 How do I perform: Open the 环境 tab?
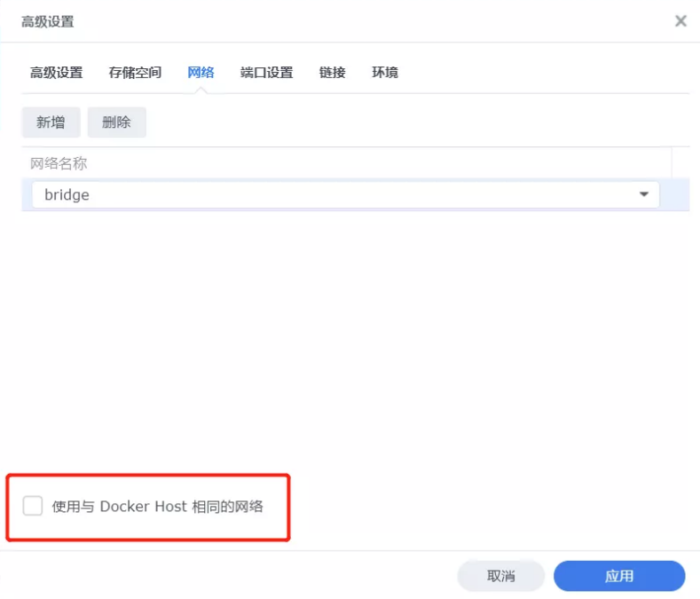point(384,73)
